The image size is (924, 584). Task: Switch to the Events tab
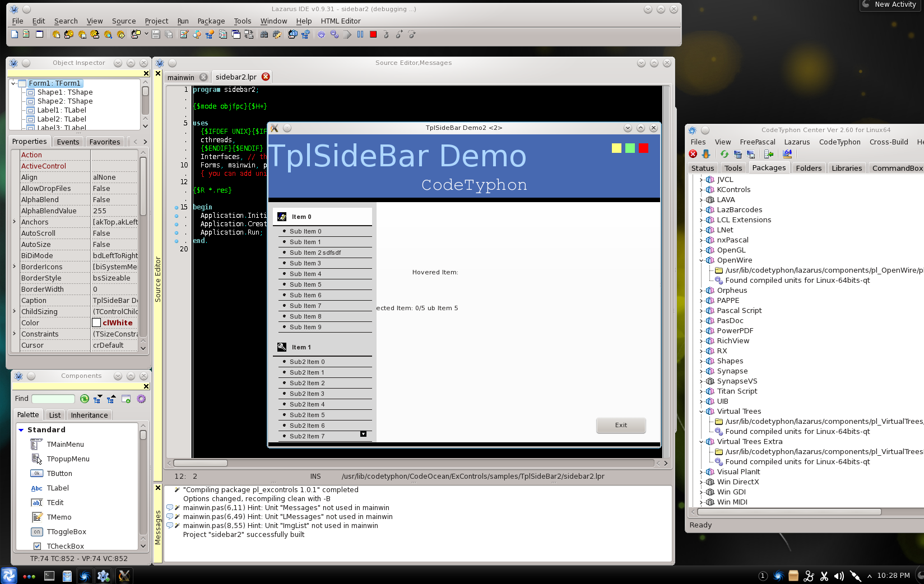(68, 142)
